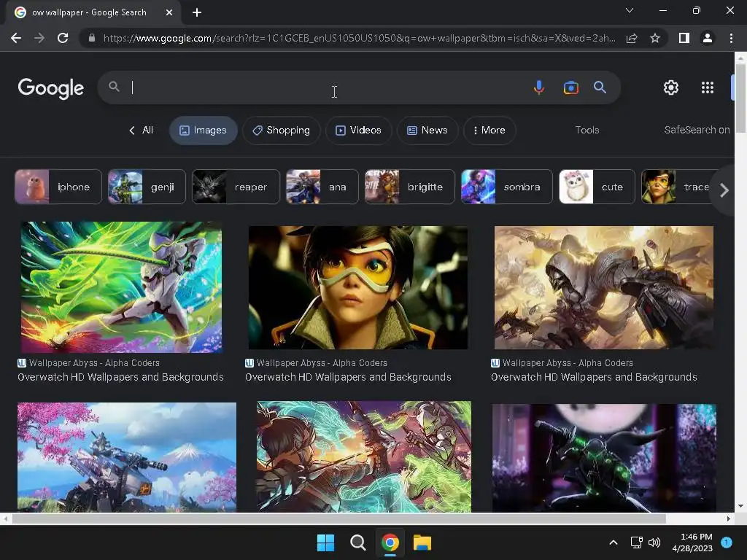
Task: Switch to Shopping results
Action: (x=282, y=130)
